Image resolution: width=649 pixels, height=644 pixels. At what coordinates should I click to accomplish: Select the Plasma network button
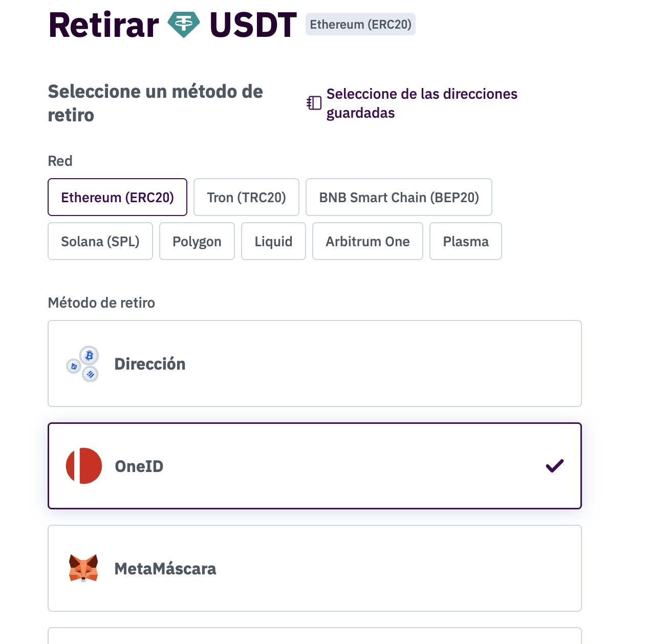pyautogui.click(x=466, y=241)
